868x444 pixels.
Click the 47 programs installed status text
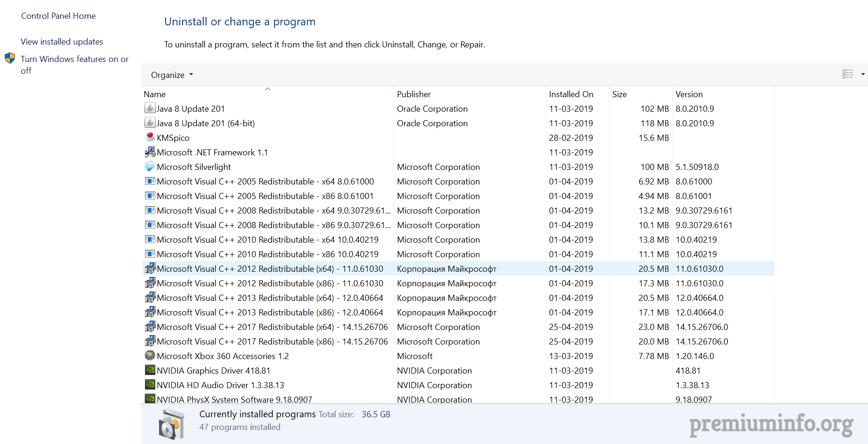click(x=240, y=427)
